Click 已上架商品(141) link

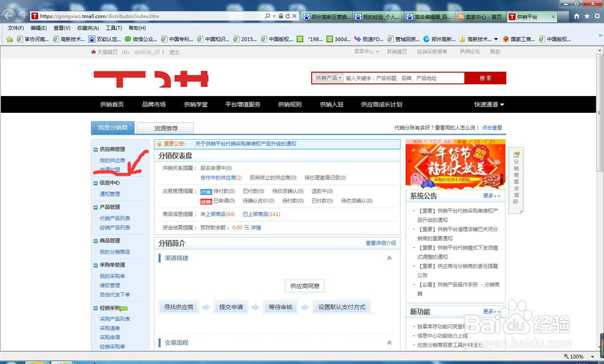(261, 214)
